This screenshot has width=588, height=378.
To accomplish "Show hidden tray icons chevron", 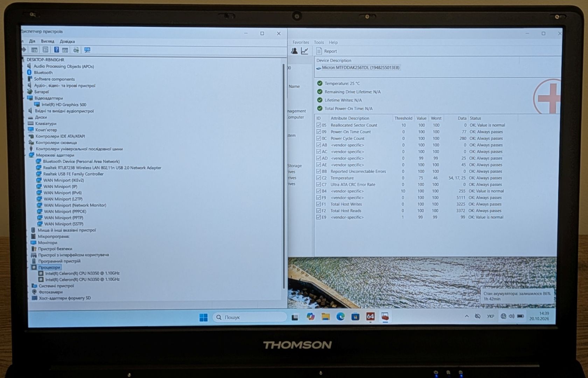I will coord(467,316).
